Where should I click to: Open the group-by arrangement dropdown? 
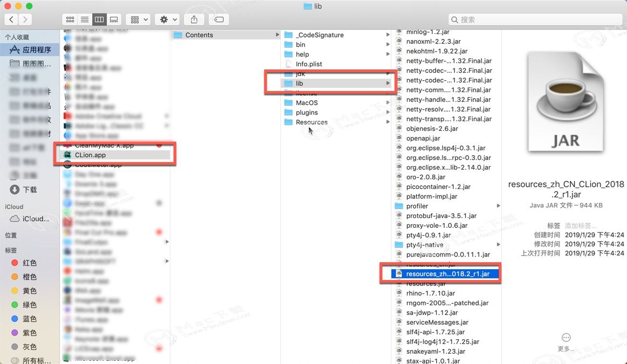pos(139,19)
